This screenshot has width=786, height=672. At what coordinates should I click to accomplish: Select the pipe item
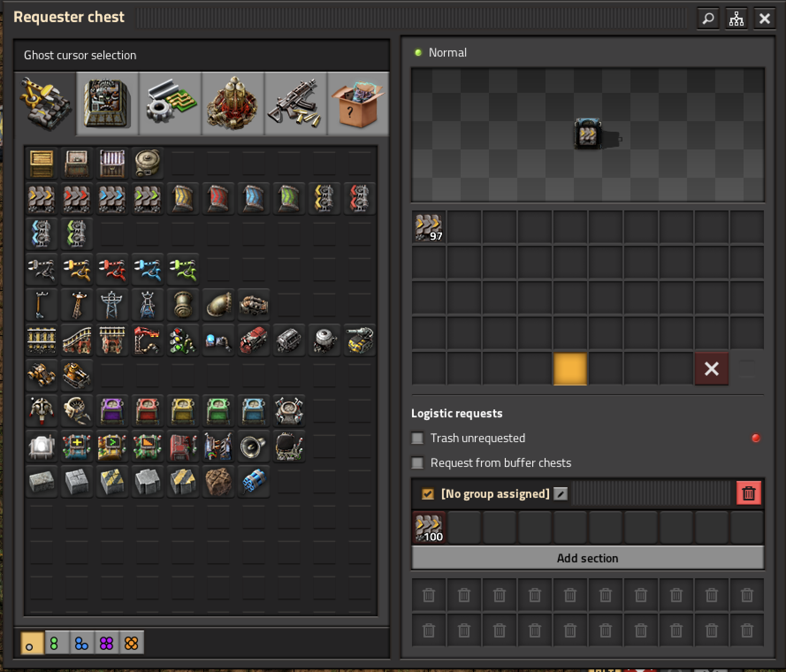click(183, 305)
